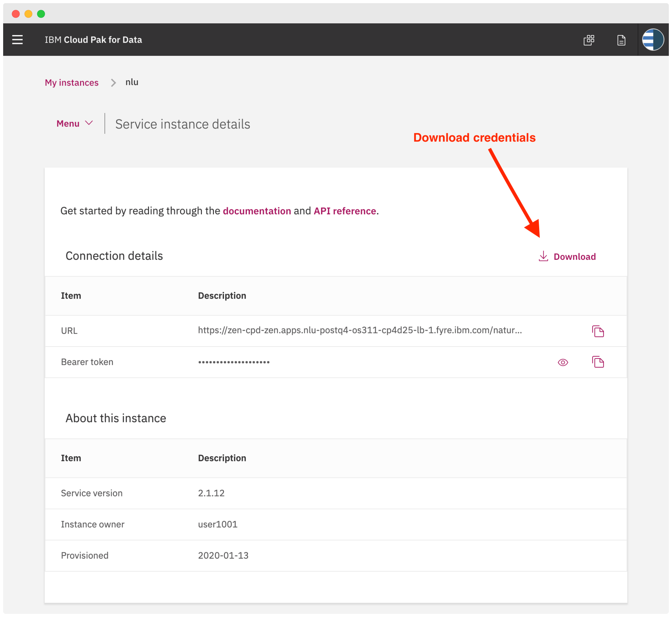Download the connection credentials

tap(567, 256)
